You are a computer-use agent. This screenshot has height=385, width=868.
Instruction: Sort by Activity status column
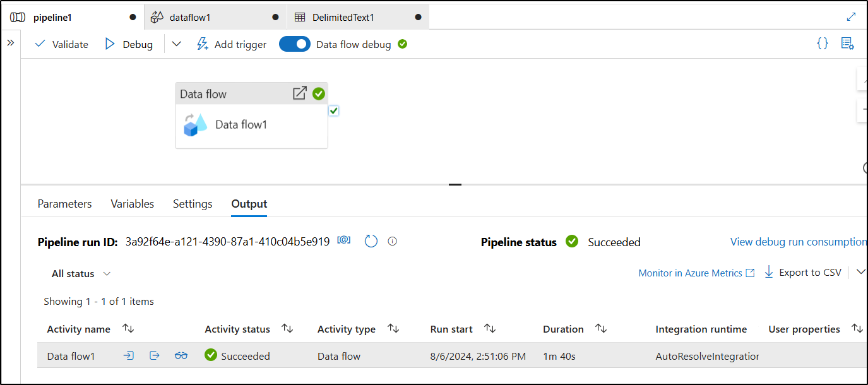pyautogui.click(x=287, y=328)
